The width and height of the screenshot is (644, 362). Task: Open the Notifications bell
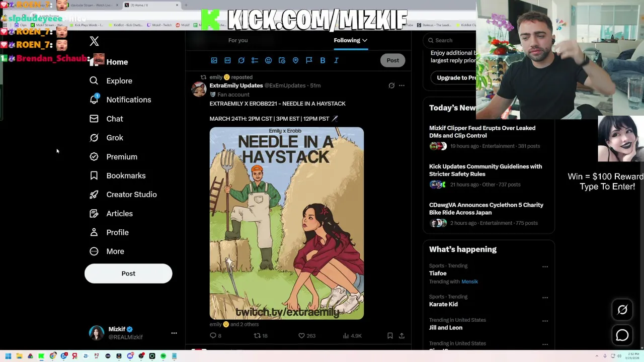(x=120, y=100)
